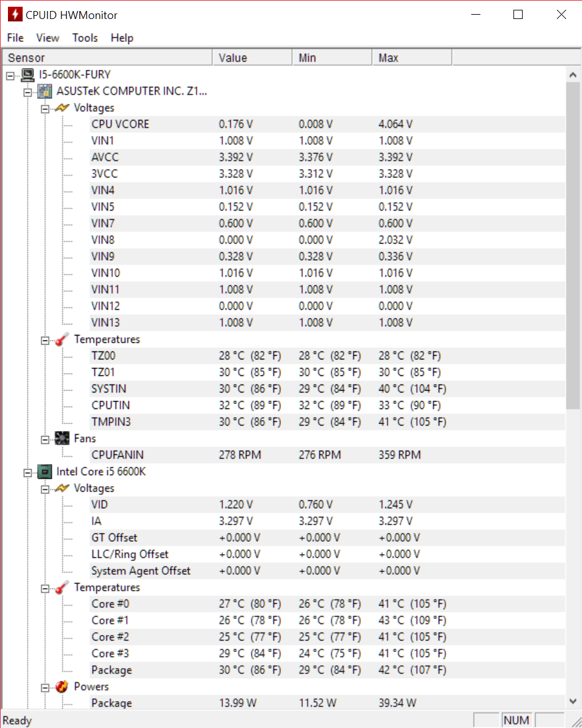Select the VIN8 row

(327, 240)
